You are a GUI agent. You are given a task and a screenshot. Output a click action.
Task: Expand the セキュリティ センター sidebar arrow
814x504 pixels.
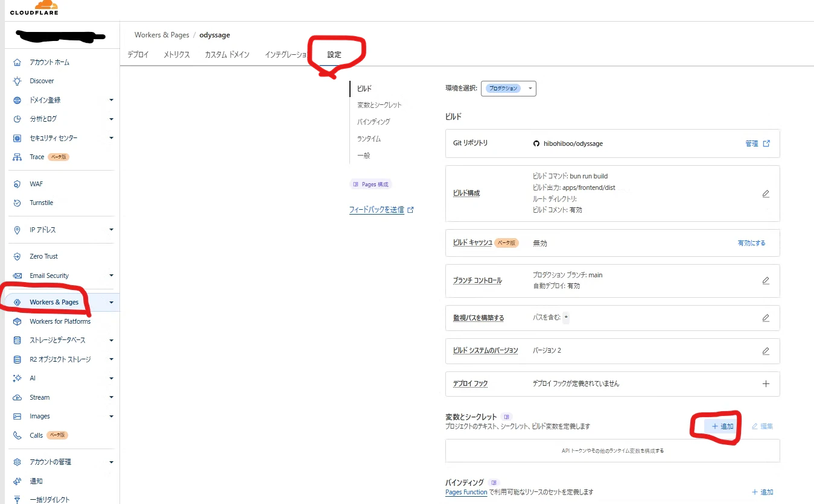point(111,138)
